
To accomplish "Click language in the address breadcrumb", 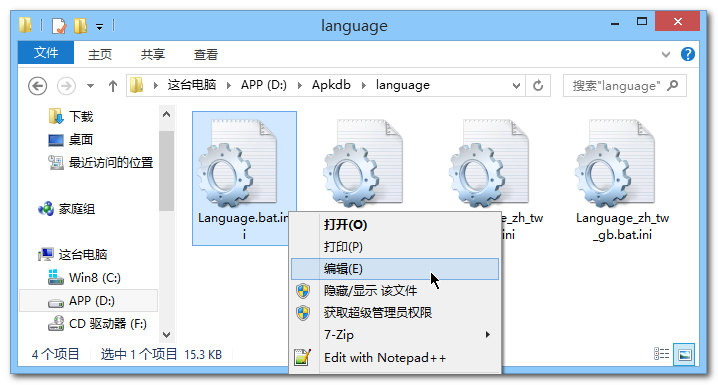I will (403, 85).
